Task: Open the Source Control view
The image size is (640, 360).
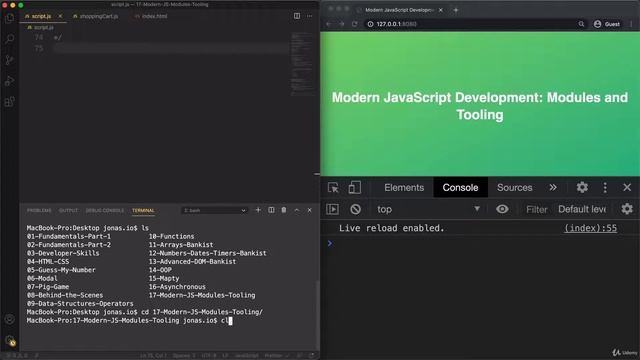Action: pyautogui.click(x=9, y=60)
